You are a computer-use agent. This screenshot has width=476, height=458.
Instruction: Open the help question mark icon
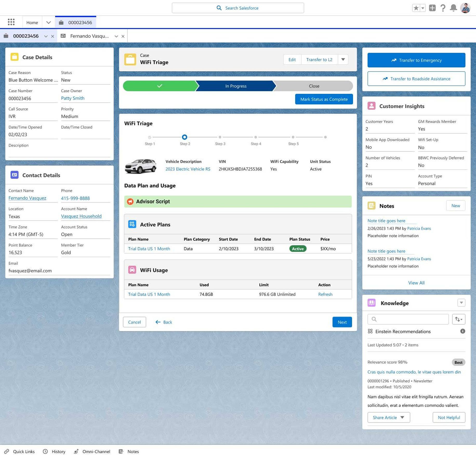(443, 8)
